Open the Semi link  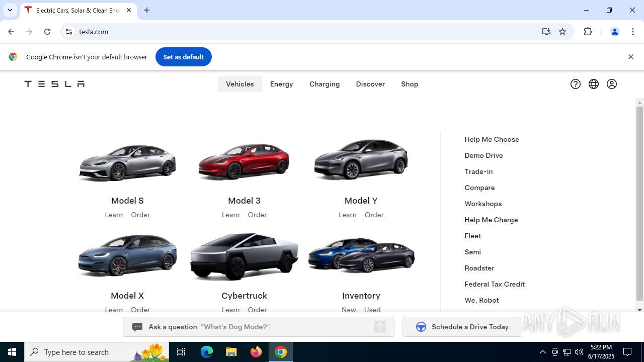(x=472, y=252)
